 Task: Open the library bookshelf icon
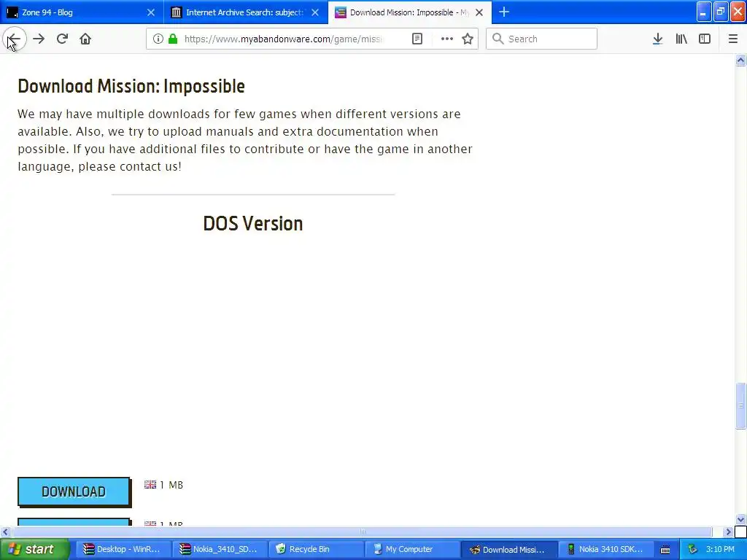pos(681,39)
